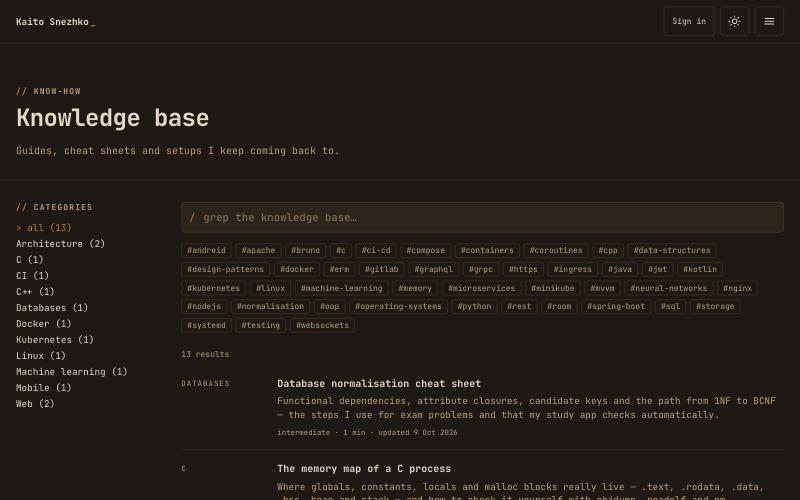
Task: Choose the #kotlin tag
Action: (699, 269)
